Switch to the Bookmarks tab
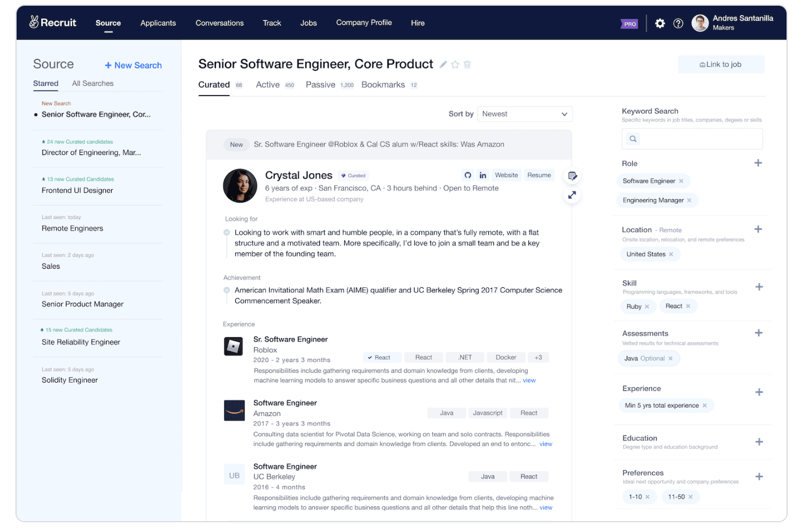This screenshot has width=806, height=532. [x=382, y=84]
